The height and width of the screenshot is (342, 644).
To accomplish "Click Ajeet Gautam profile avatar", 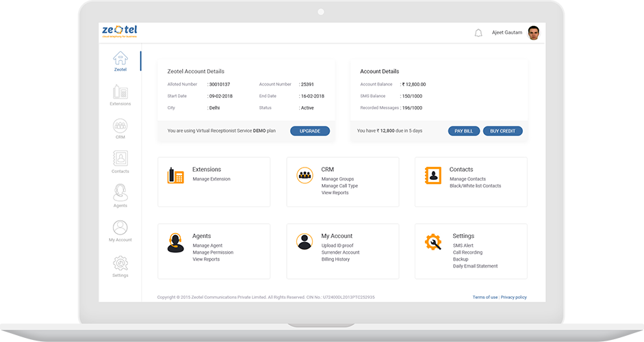I will coord(534,33).
